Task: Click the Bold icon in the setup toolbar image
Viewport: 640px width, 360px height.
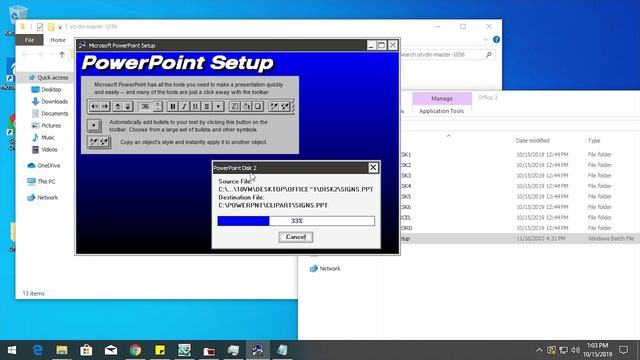Action: click(x=172, y=107)
